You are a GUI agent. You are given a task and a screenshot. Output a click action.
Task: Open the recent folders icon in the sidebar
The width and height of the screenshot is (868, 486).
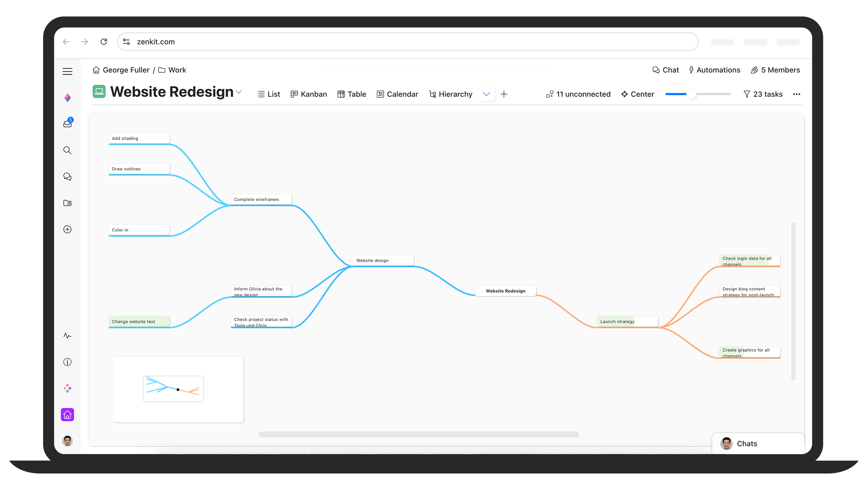pos(67,203)
